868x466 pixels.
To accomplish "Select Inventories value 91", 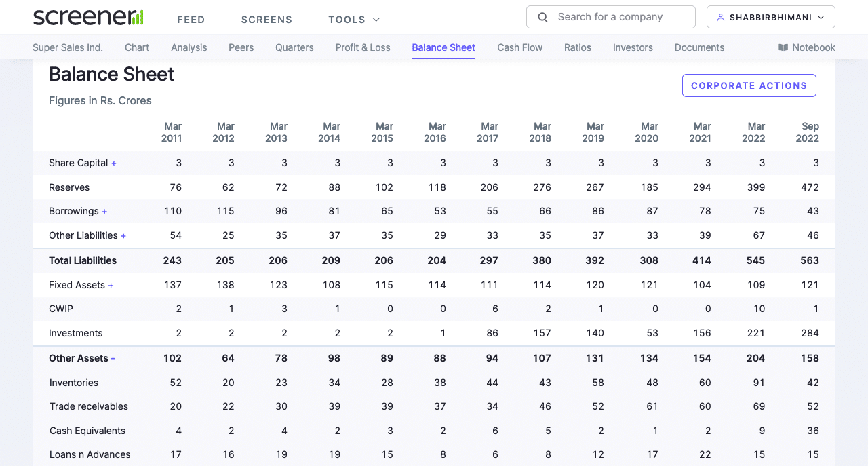I will (759, 383).
